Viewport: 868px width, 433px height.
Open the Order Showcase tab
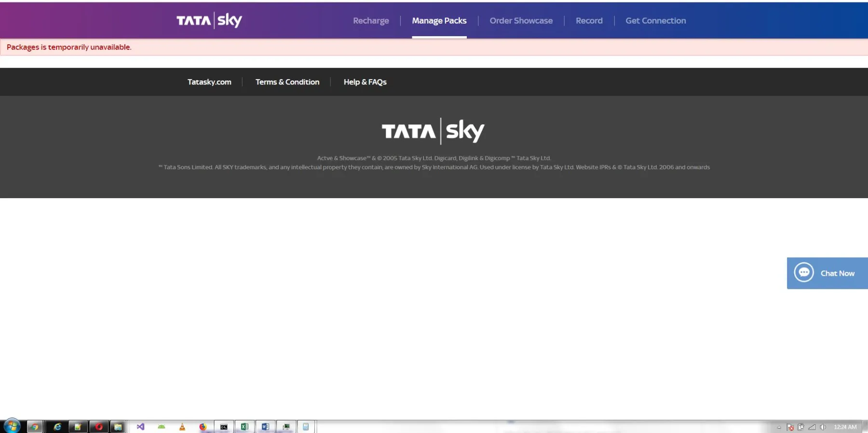click(521, 21)
